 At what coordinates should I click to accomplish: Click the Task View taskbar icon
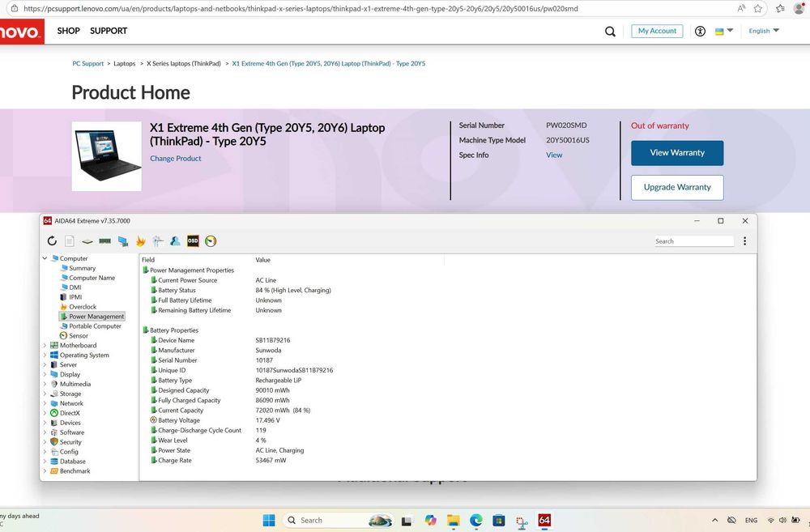coord(407,521)
